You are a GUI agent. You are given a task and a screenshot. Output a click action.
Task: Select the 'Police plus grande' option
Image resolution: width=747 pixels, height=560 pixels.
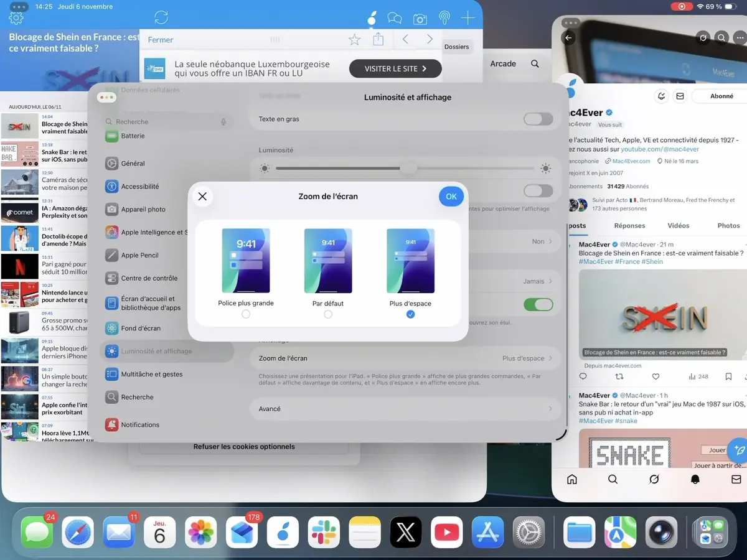(246, 314)
